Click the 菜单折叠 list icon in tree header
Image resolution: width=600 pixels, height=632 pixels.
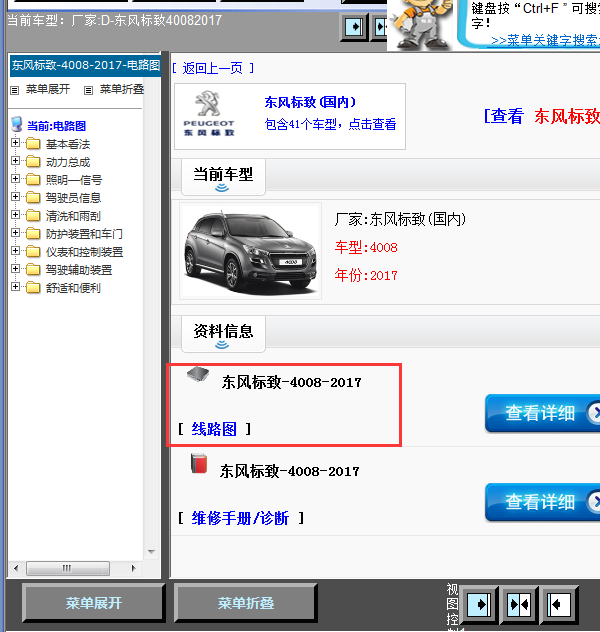[x=88, y=90]
